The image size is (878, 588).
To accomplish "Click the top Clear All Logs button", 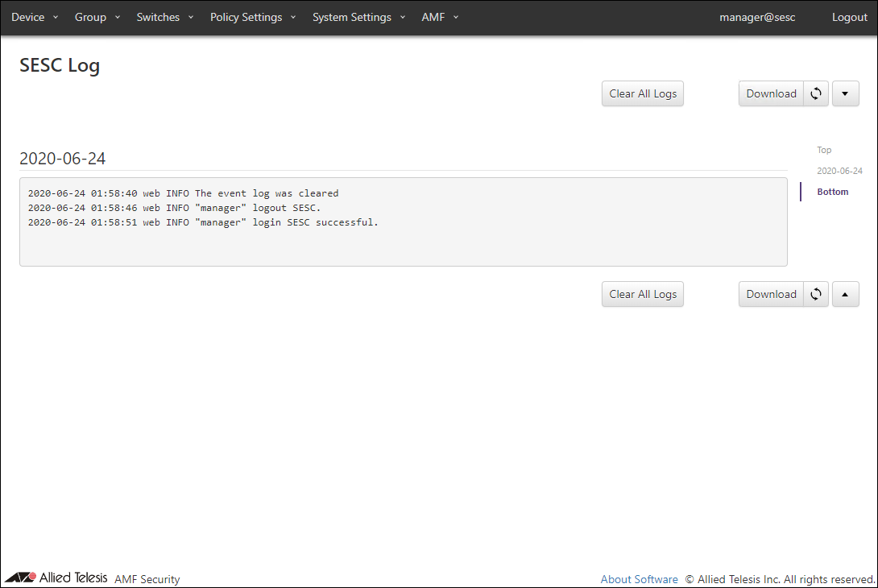I will pos(642,93).
